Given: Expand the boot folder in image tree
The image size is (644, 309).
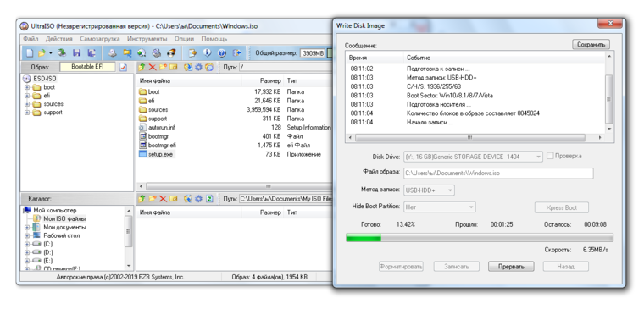Looking at the screenshot, I should coord(27,87).
